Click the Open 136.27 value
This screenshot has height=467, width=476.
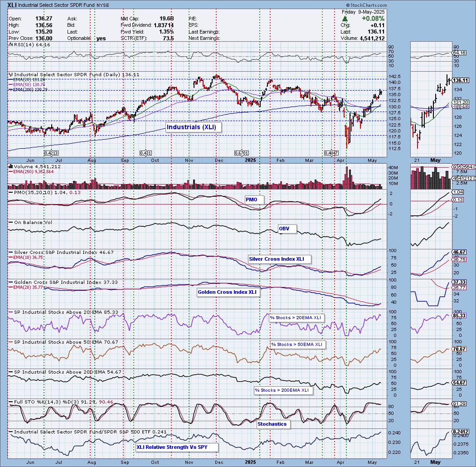coord(44,19)
